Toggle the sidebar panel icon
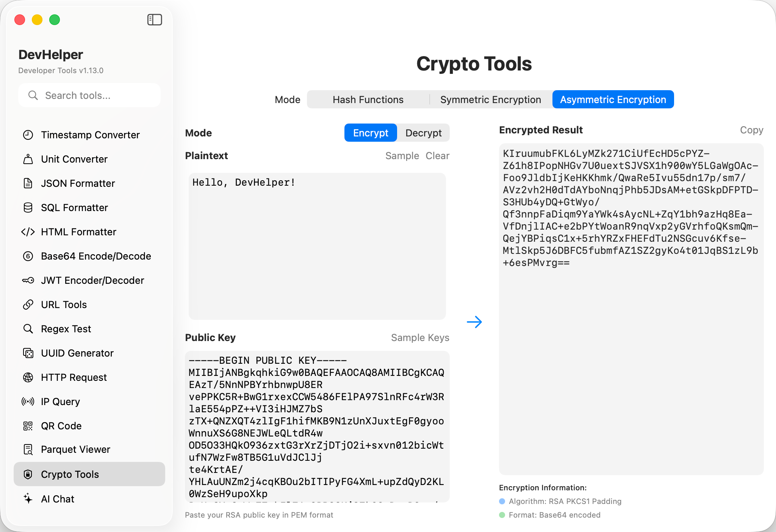 tap(155, 20)
